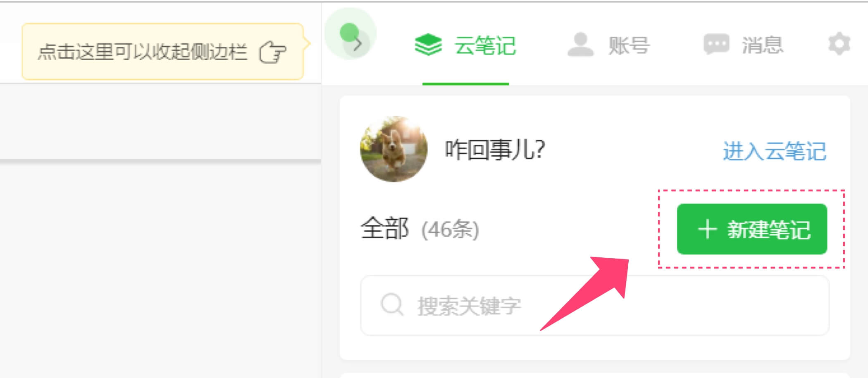Open settings via the gear icon
Image resolution: width=868 pixels, height=378 pixels.
(839, 44)
